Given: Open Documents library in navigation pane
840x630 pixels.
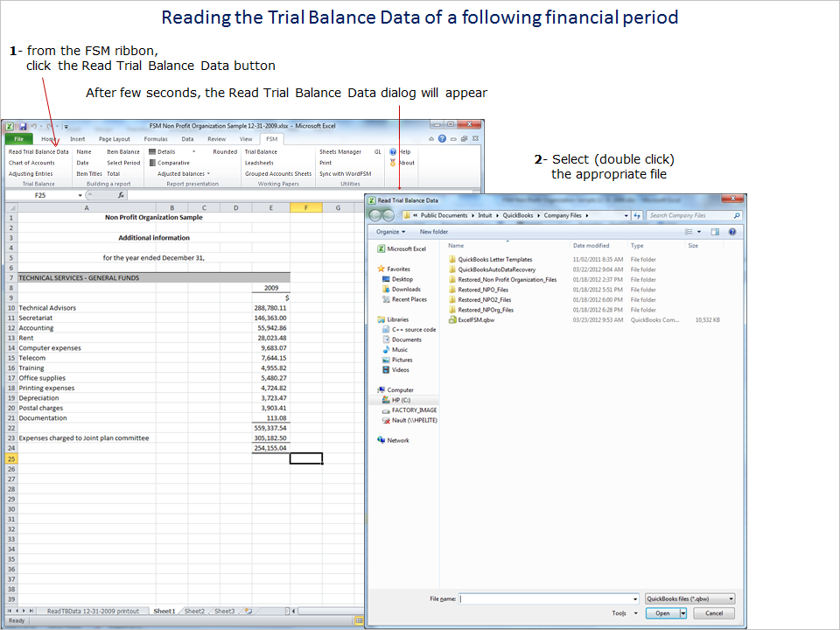Looking at the screenshot, I should coord(402,339).
